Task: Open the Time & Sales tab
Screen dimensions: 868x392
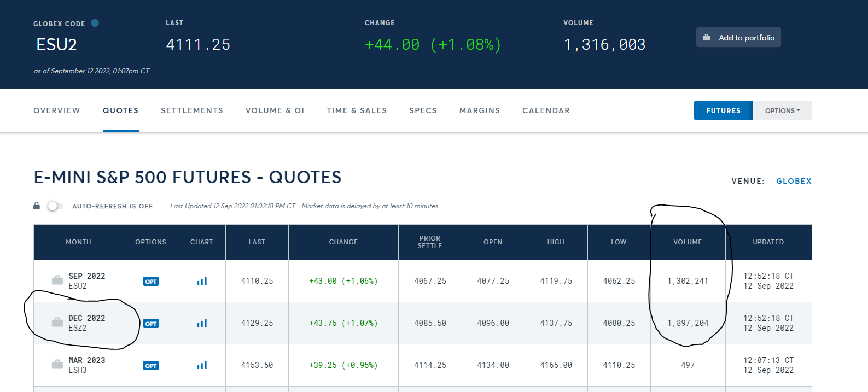Action: click(357, 110)
